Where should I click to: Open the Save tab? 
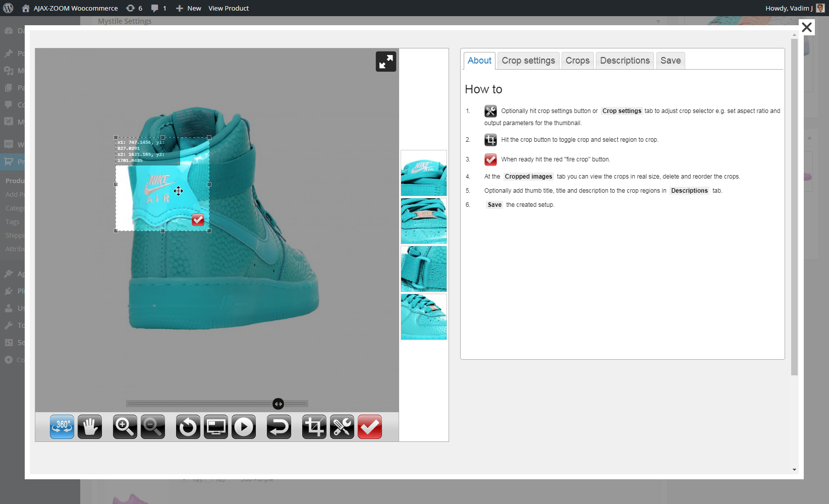click(671, 61)
